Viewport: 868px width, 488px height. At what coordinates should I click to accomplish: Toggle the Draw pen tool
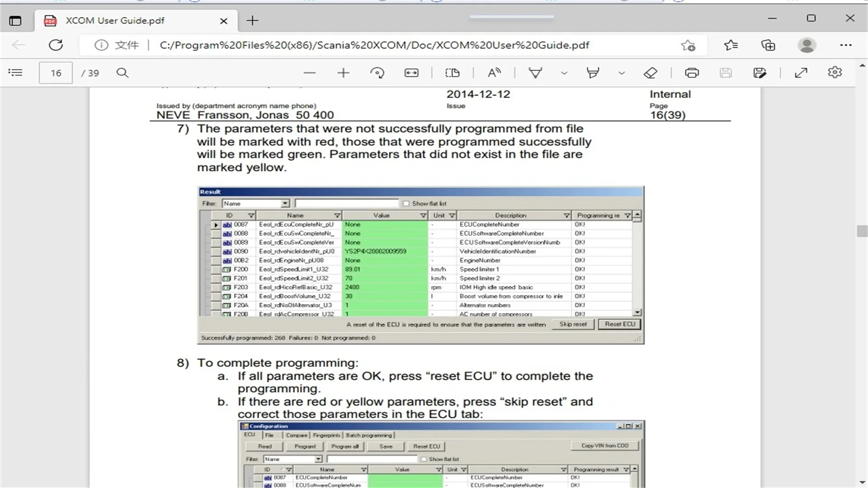pos(535,73)
